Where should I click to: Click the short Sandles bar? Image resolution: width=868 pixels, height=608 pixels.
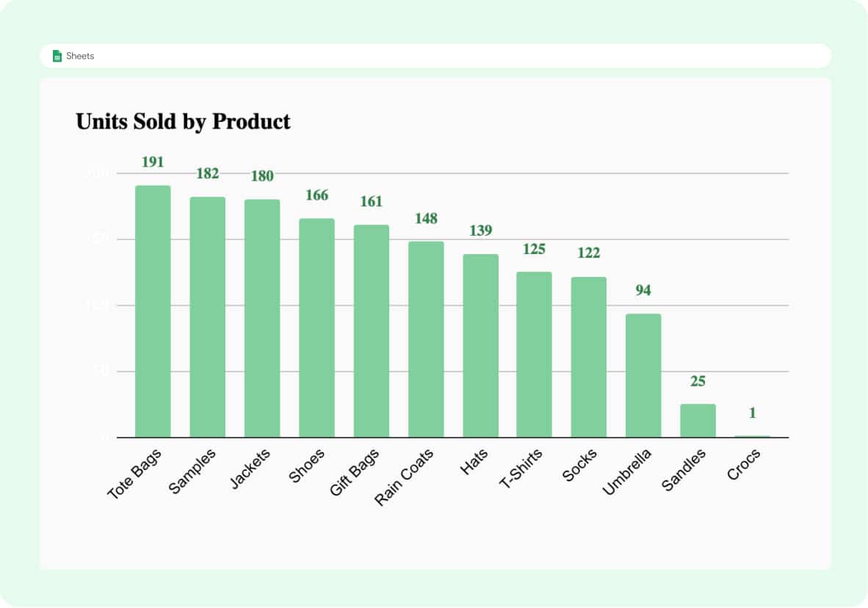point(698,421)
